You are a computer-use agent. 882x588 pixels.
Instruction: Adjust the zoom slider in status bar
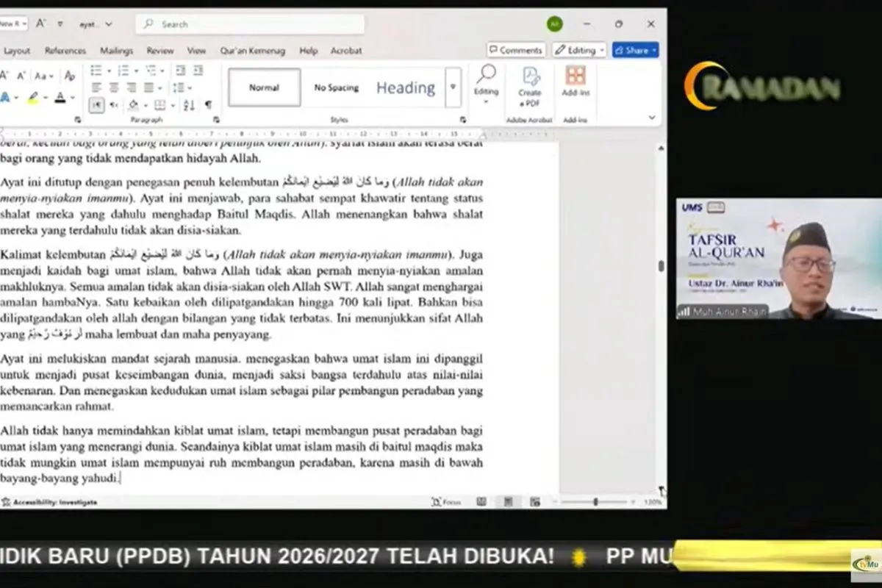(595, 502)
